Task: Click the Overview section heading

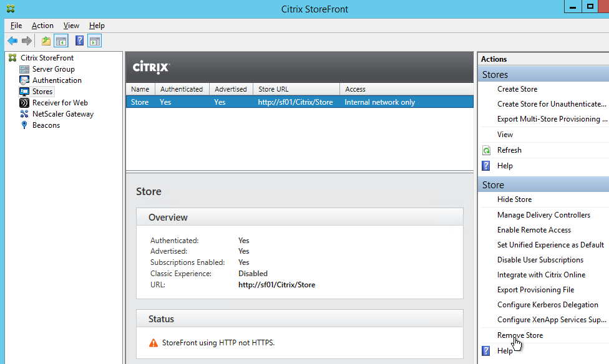Action: [168, 218]
